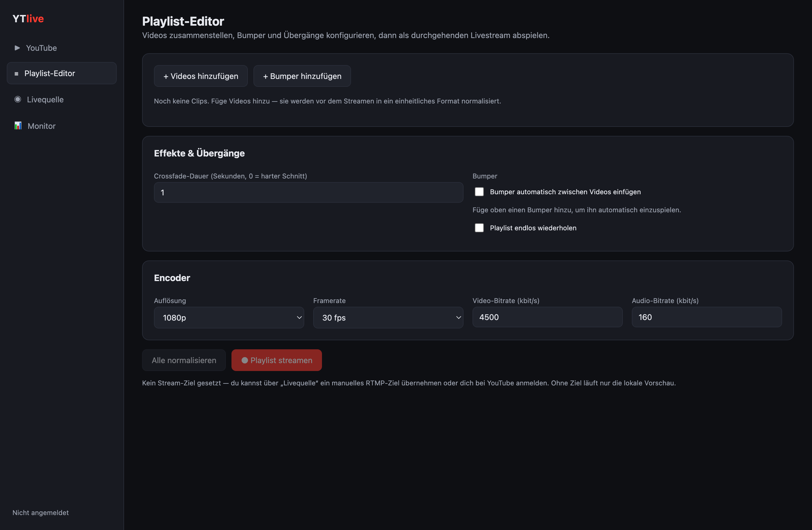812x530 pixels.
Task: Open the Monitor page
Action: 62,126
